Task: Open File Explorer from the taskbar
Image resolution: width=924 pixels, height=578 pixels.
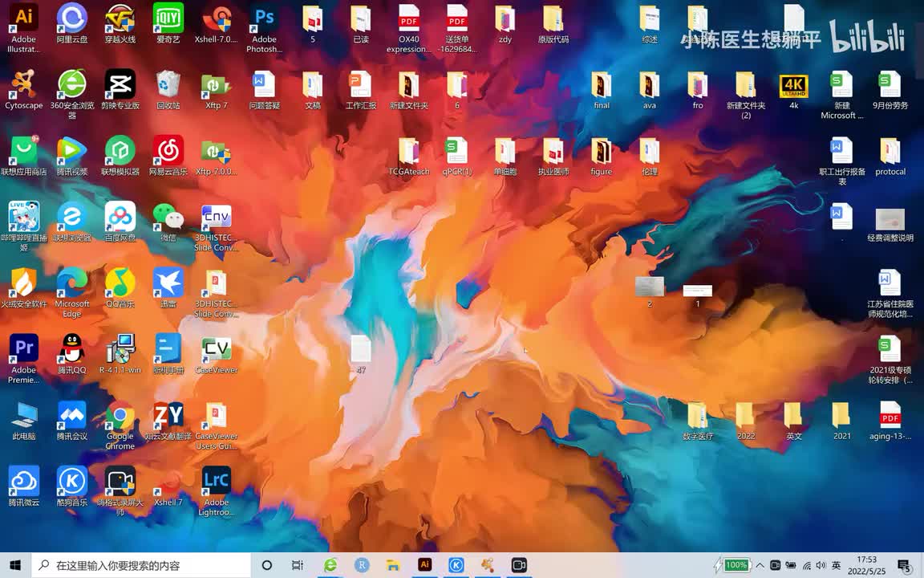Action: pyautogui.click(x=393, y=565)
